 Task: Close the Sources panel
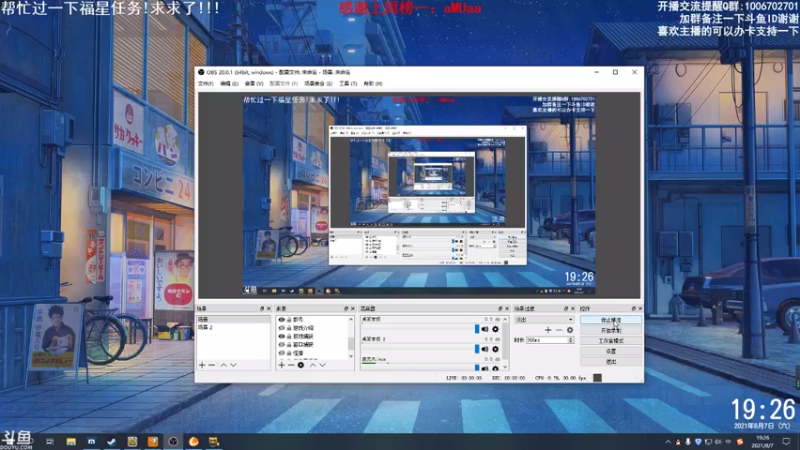click(x=353, y=309)
